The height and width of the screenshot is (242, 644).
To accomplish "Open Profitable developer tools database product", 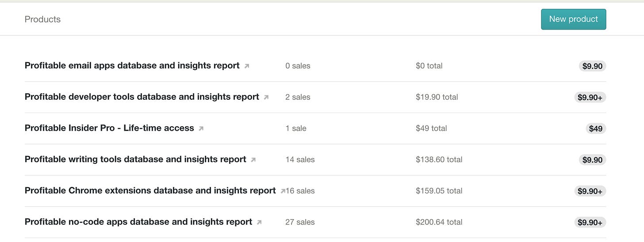I will click(x=142, y=97).
